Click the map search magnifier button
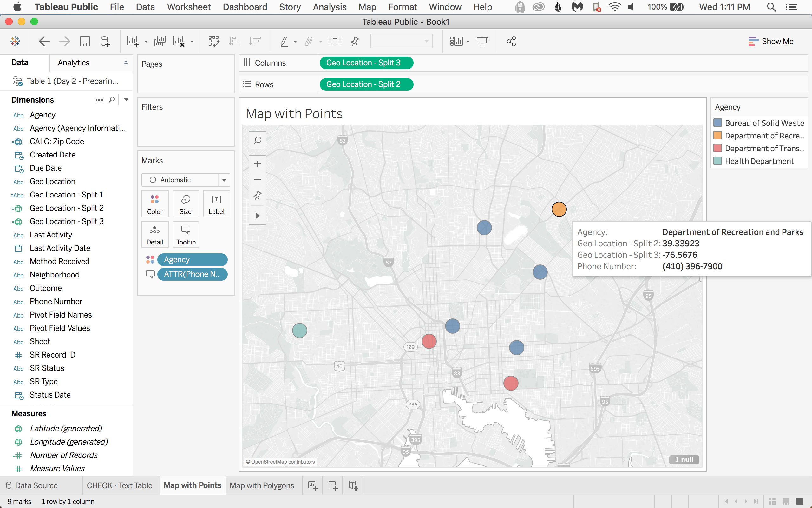The height and width of the screenshot is (508, 812). [257, 140]
